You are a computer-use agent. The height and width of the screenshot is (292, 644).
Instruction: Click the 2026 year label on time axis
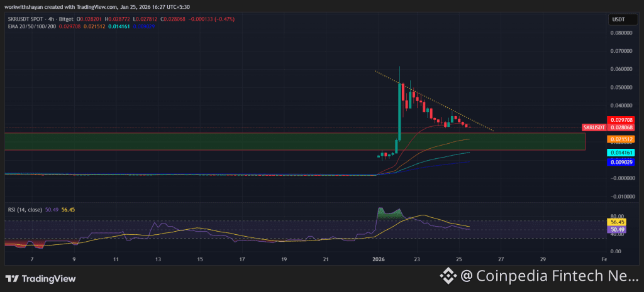point(377,259)
